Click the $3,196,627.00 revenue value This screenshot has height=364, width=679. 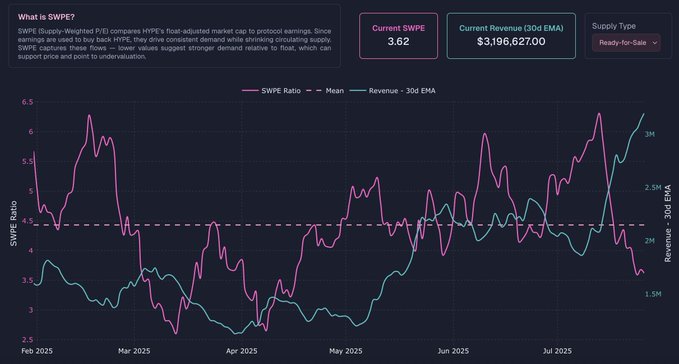click(x=511, y=42)
